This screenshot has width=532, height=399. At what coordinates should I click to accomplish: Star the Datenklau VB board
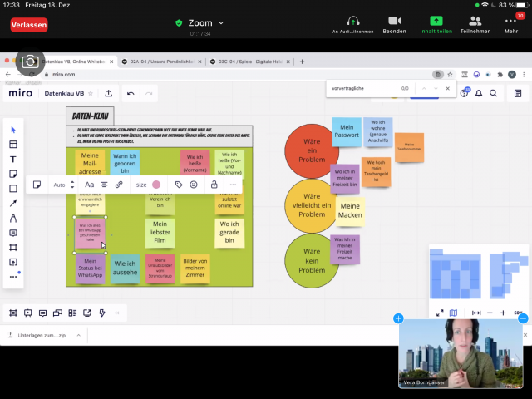pos(91,93)
